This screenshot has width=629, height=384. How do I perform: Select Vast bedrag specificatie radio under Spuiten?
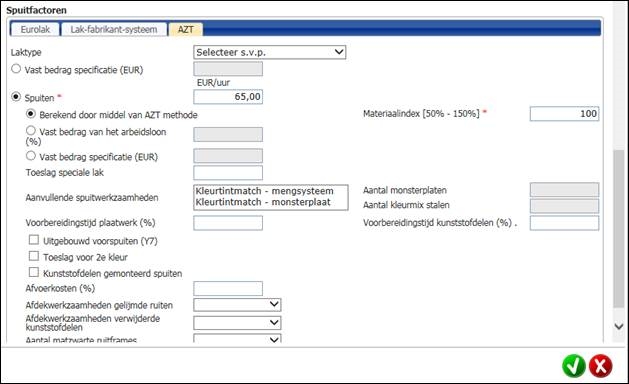[x=31, y=156]
